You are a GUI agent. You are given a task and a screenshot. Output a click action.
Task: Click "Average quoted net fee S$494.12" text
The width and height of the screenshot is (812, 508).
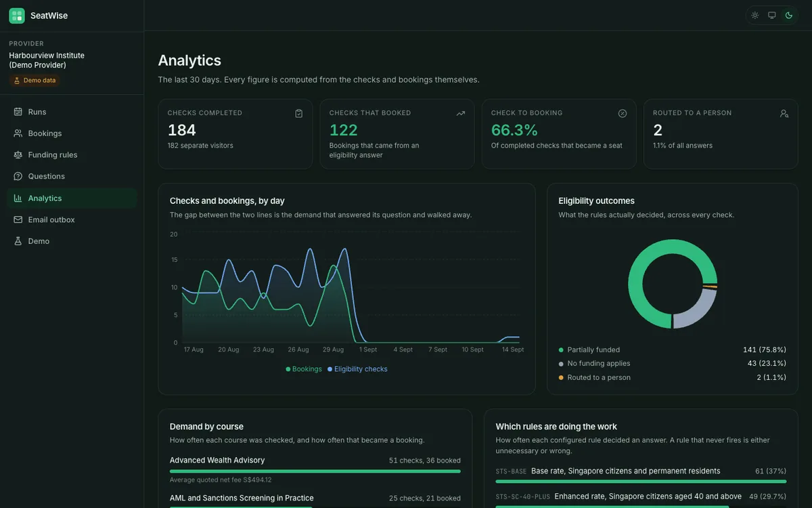tap(221, 480)
